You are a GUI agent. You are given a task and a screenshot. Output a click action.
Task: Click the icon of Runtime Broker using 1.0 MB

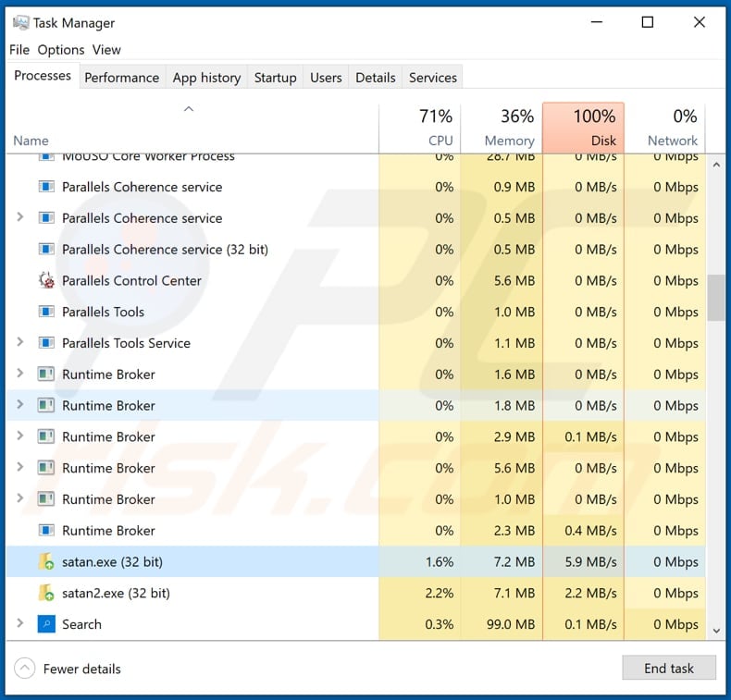pyautogui.click(x=46, y=498)
